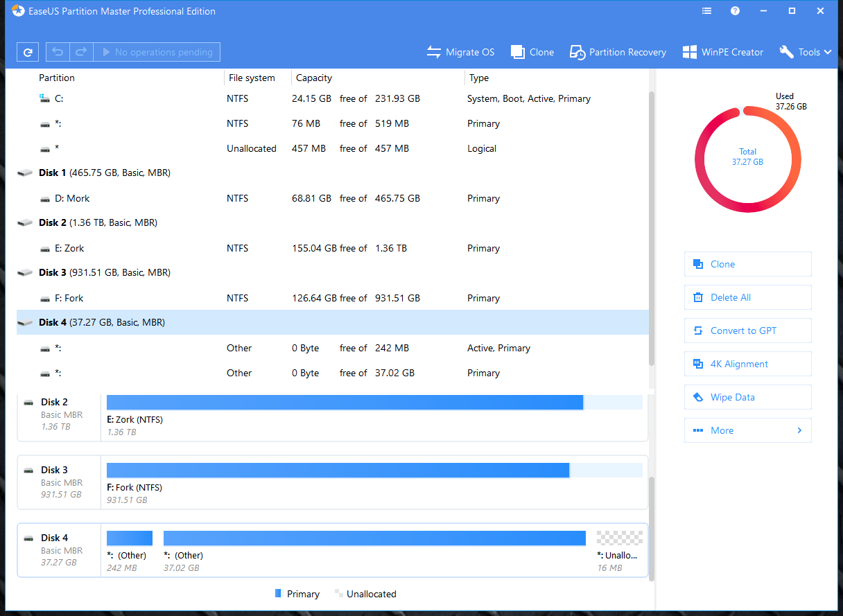Open the menu list icon in title bar
The height and width of the screenshot is (616, 843).
[x=706, y=11]
